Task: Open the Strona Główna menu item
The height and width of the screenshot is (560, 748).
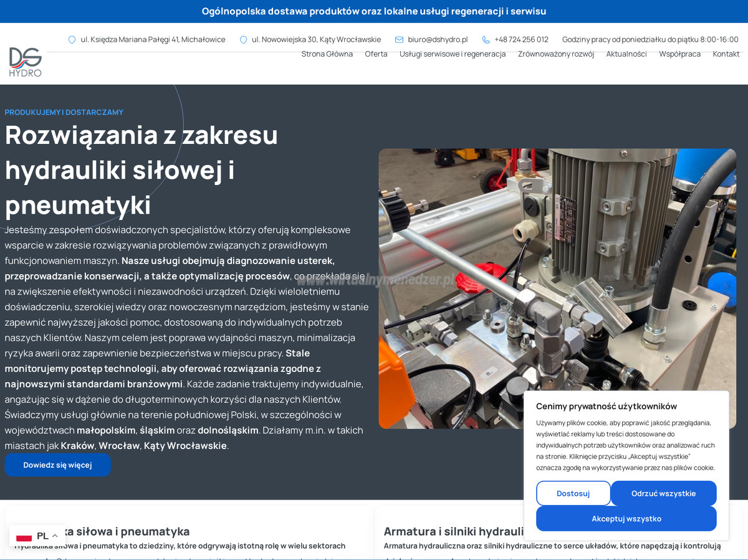Action: coord(327,54)
